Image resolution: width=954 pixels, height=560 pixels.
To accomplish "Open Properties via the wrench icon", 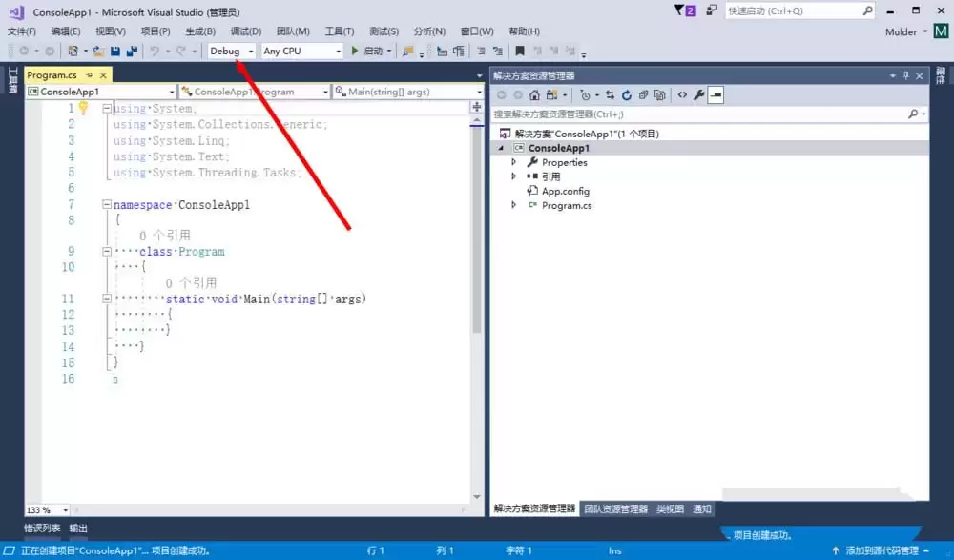I will click(699, 94).
